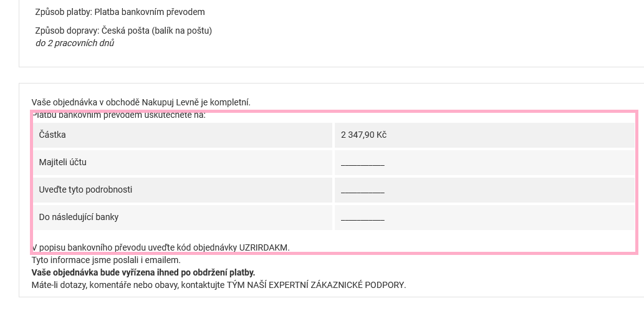The image size is (644, 326).
Task: Click the blank value beside Majiteli účtu
Action: pyautogui.click(x=363, y=163)
